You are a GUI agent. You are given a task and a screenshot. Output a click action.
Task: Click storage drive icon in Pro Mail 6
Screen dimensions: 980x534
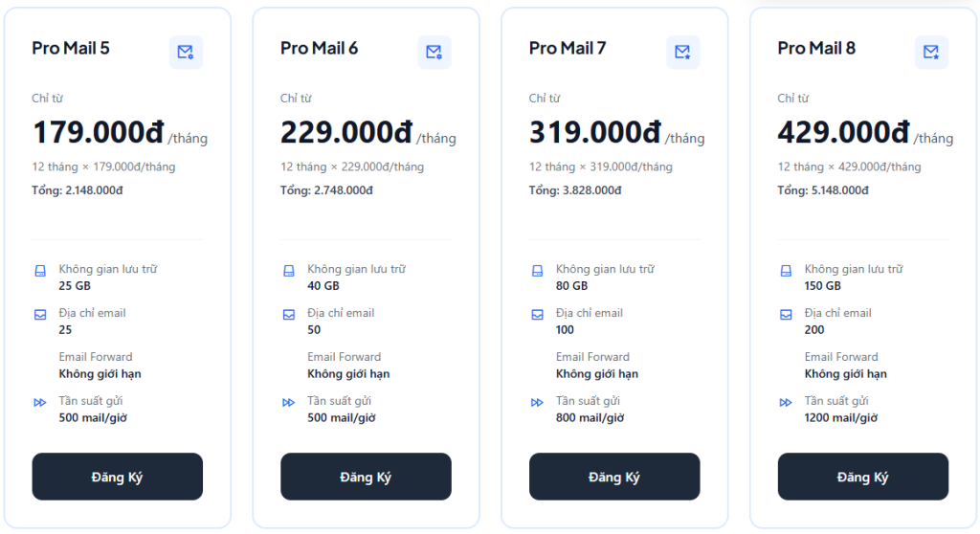tap(289, 271)
